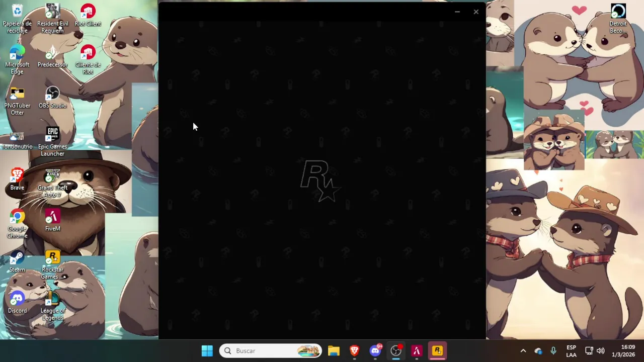Select the Predecessor game shortcut
Screen dimensions: 644x362
[52, 56]
